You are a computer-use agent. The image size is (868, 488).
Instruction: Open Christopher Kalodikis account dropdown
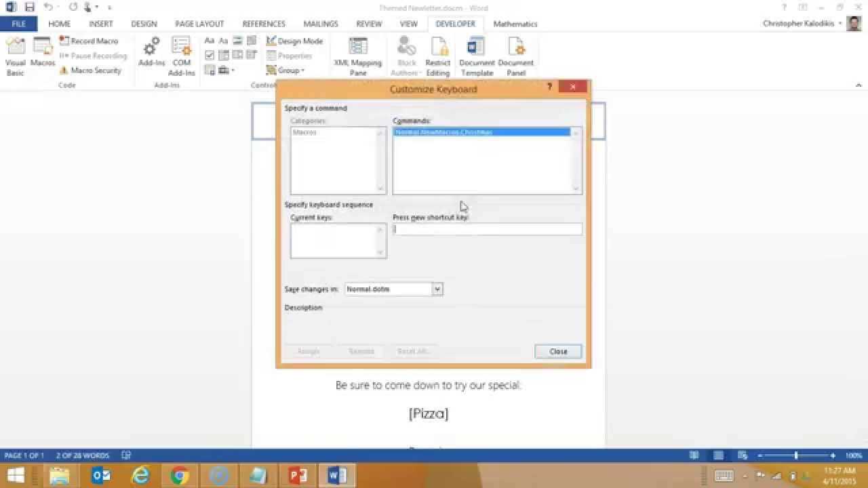tap(802, 23)
